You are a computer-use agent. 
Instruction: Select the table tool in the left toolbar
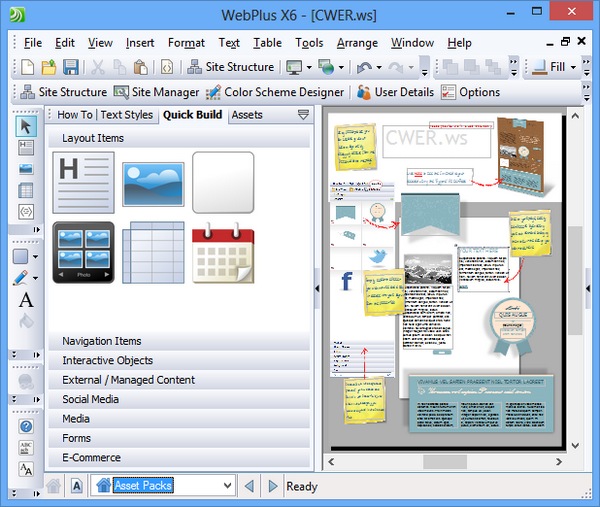point(26,190)
